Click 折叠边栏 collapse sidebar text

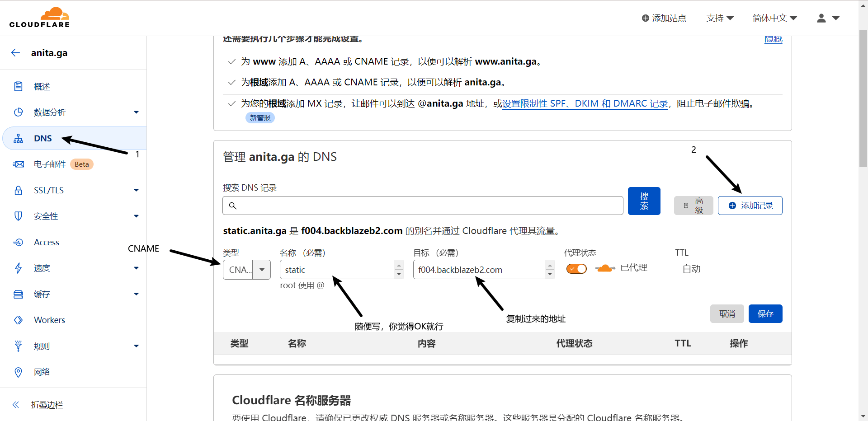pyautogui.click(x=47, y=405)
